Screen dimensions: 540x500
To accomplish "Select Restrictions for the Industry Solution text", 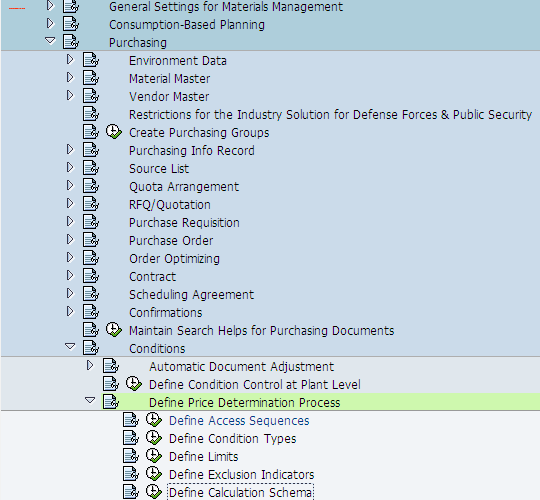I will [330, 114].
